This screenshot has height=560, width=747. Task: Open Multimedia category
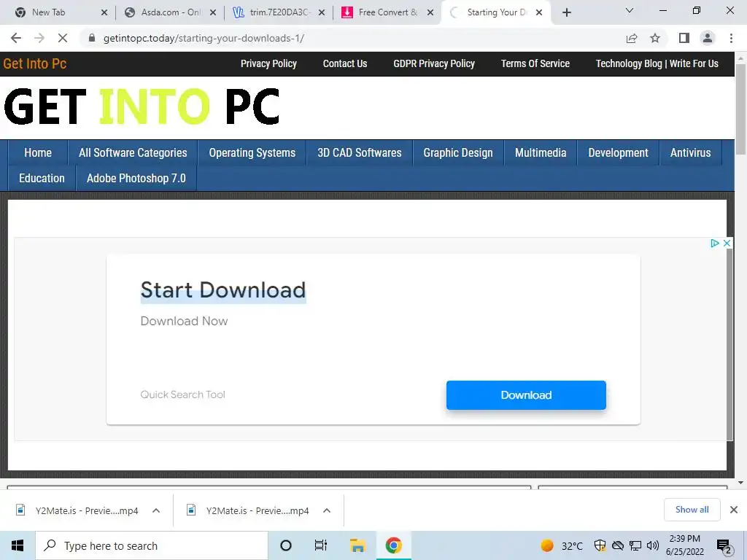[541, 153]
